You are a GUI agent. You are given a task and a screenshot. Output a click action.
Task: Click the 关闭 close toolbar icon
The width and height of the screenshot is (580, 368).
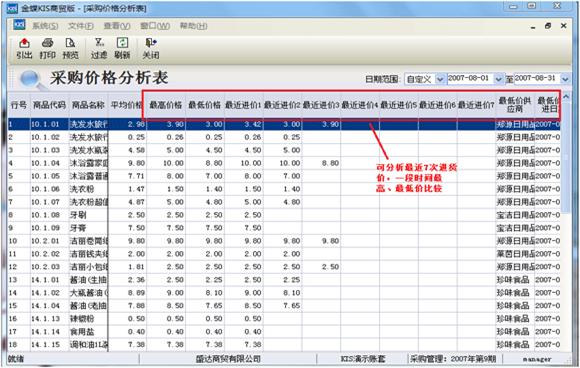coord(151,48)
